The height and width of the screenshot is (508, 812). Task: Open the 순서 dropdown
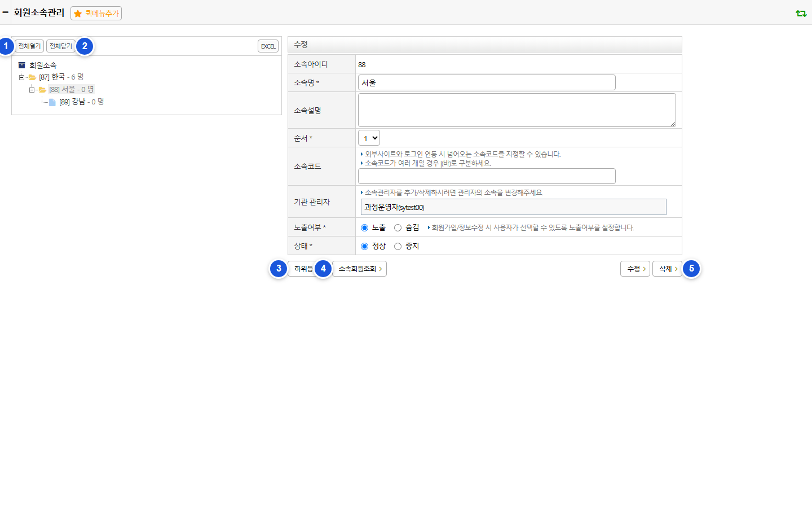coord(369,138)
